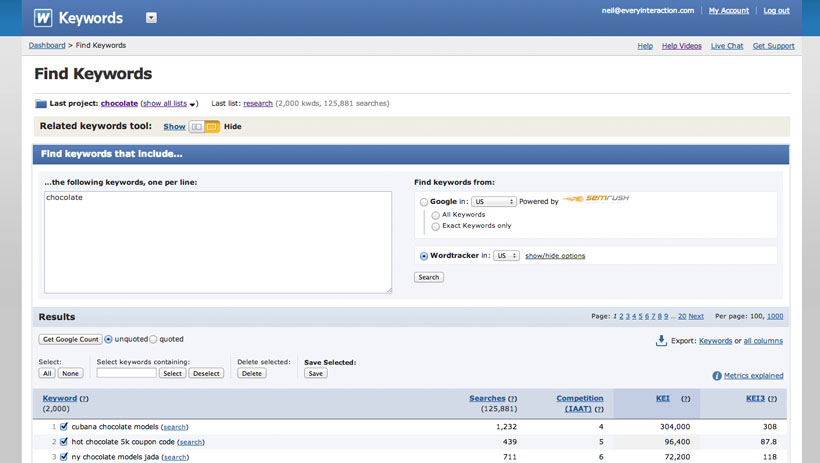Screen dimensions: 820x463
Task: Open the chocolate project link
Action: 119,104
